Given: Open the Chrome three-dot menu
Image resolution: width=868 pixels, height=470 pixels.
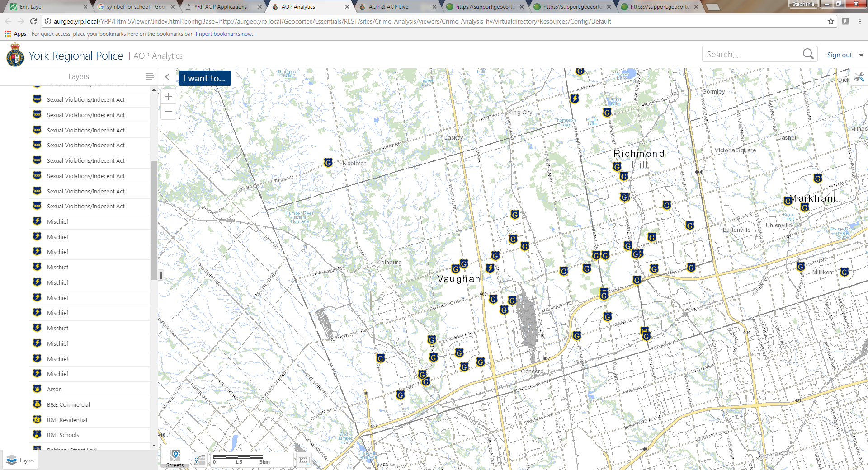Looking at the screenshot, I should click(860, 21).
